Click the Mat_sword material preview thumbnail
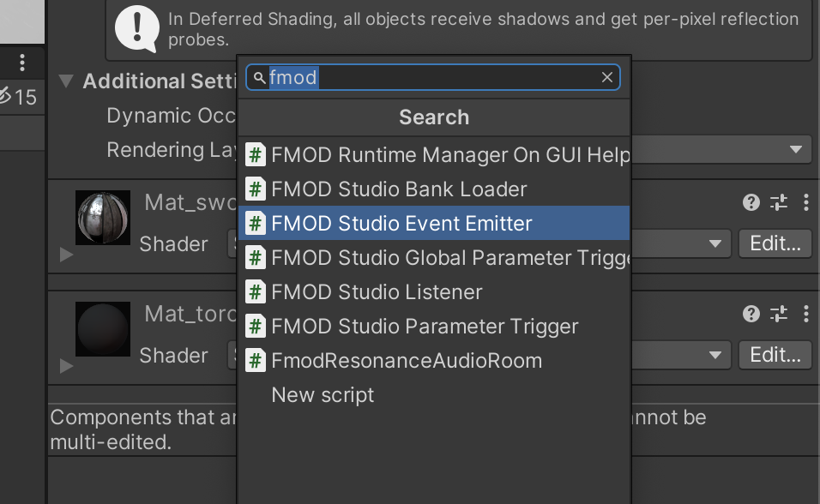Viewport: 820px width, 504px height. pyautogui.click(x=103, y=218)
